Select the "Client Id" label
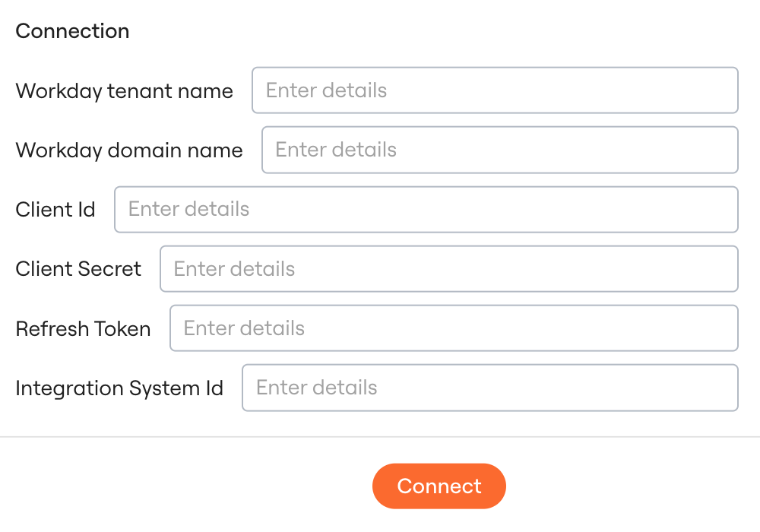Screen dimensions: 760x532 (55, 210)
